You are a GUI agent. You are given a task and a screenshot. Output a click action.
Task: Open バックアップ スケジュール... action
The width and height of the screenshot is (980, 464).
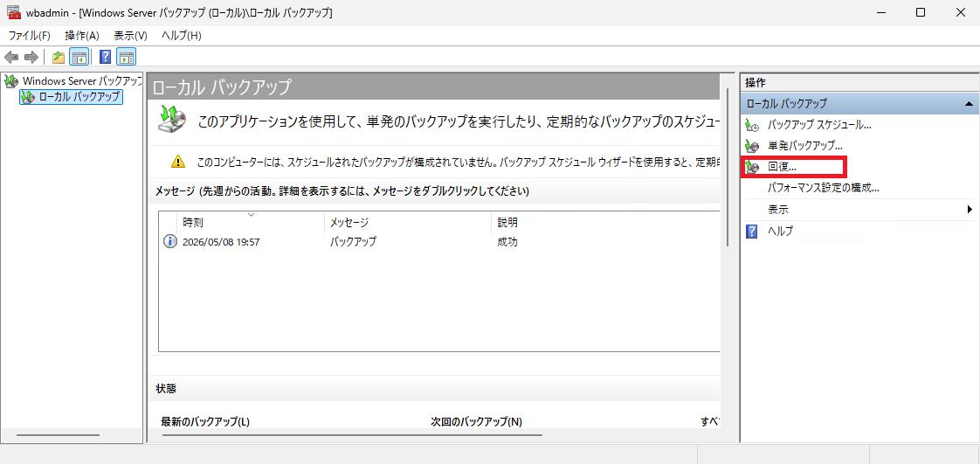pyautogui.click(x=819, y=124)
